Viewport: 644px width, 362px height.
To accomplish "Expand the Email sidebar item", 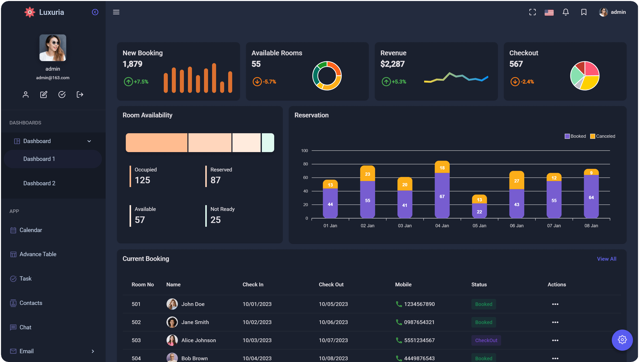I will [x=93, y=351].
